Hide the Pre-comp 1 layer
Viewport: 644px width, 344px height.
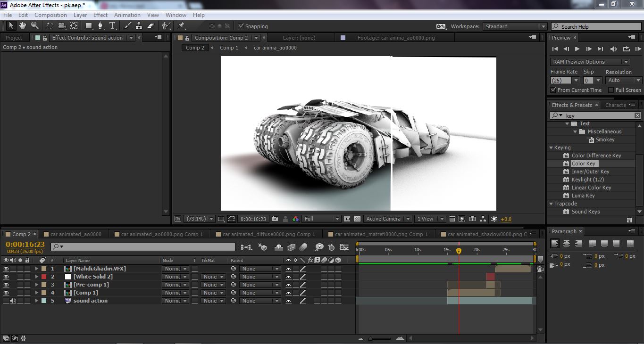point(6,285)
